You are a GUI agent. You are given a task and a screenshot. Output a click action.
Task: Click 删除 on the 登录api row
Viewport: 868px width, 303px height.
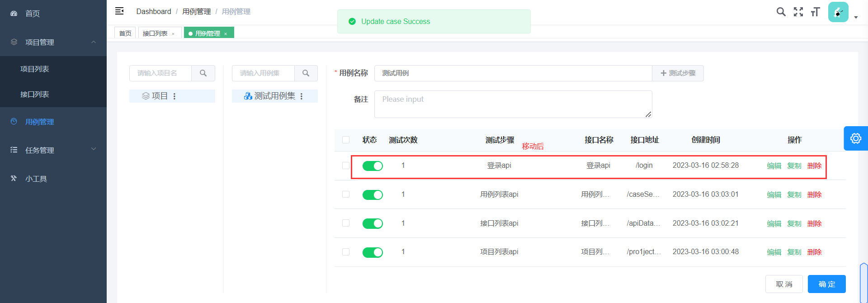point(815,166)
